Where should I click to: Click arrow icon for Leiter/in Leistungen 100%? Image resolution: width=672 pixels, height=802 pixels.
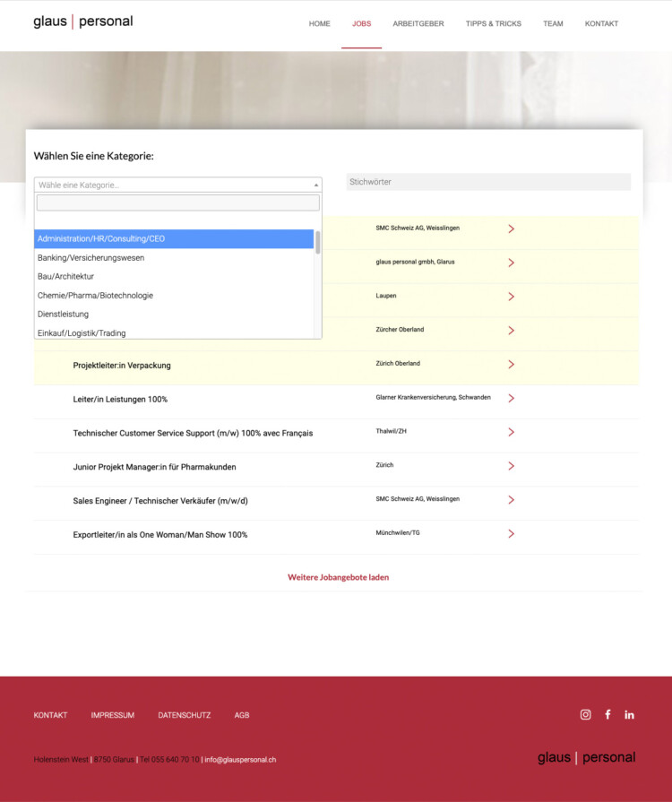pos(511,398)
